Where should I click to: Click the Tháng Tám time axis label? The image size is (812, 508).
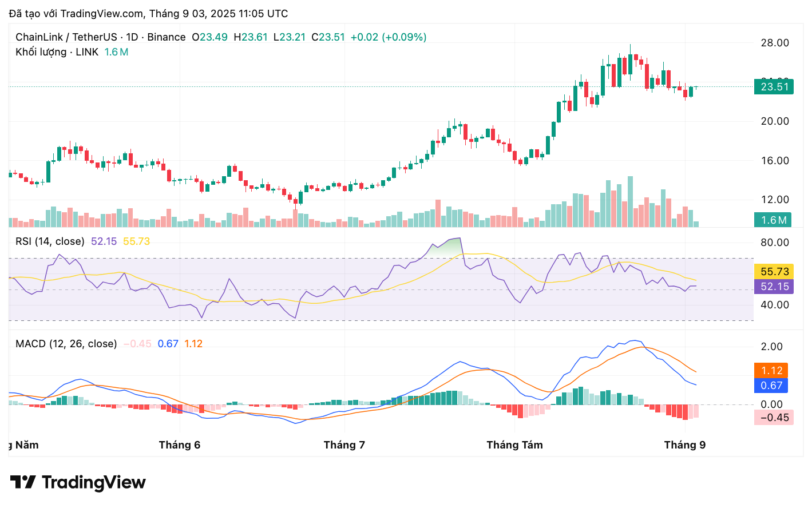[514, 445]
